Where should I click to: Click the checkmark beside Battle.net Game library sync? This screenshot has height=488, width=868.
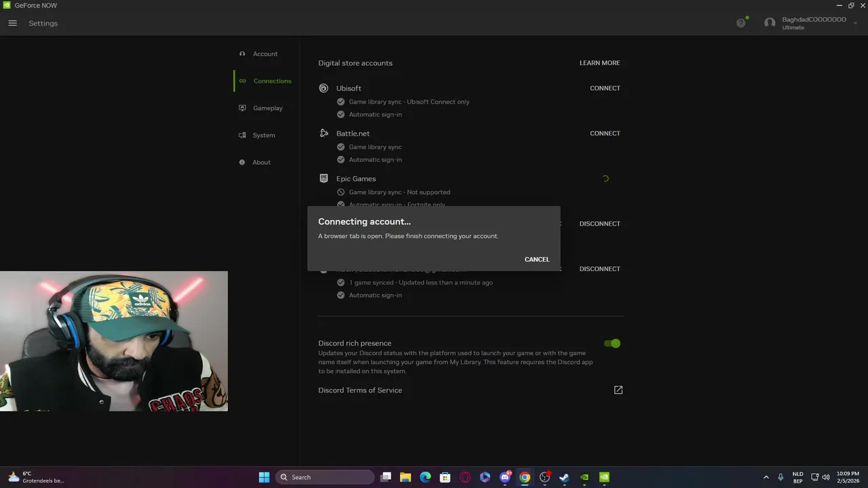coord(341,147)
